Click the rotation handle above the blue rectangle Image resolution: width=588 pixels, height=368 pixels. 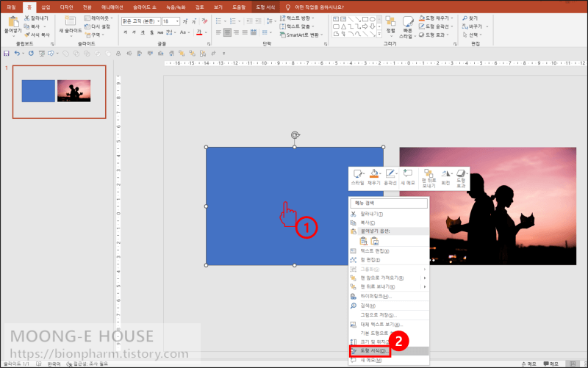coord(295,135)
